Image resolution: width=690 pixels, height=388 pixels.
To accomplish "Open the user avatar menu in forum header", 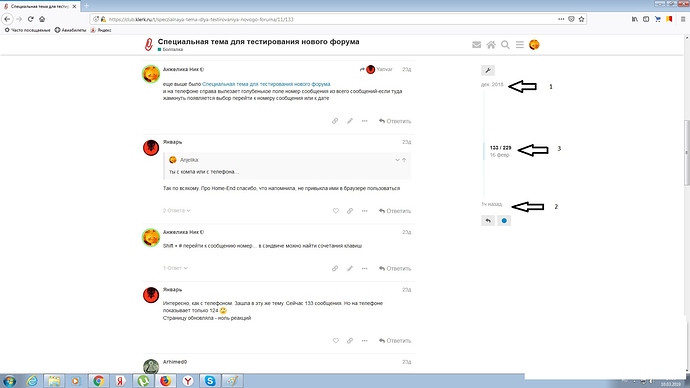I will point(534,45).
